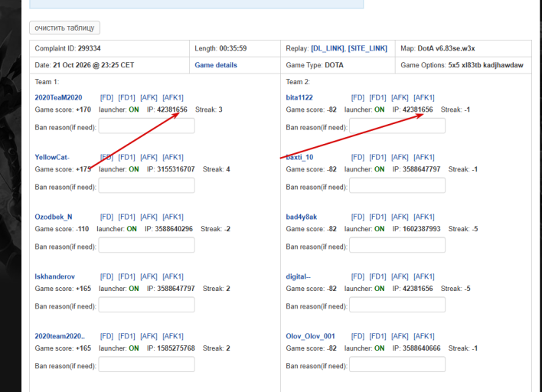The image size is (542, 392).
Task: Mark 2020TeaM2020 with [FD1]
Action: click(x=126, y=97)
